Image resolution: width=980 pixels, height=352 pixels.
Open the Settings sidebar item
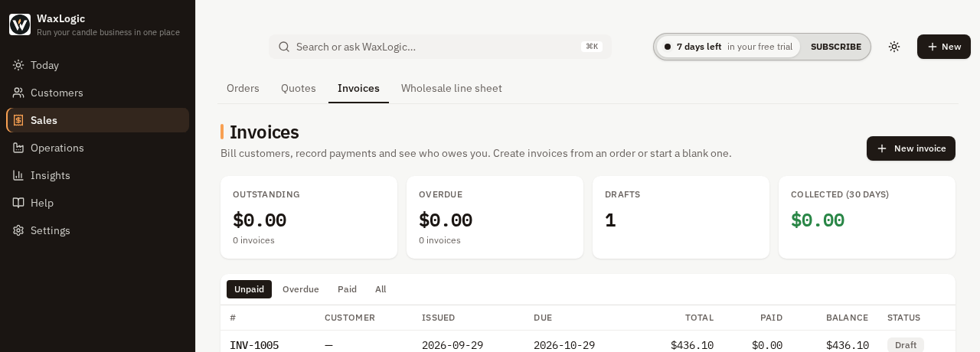click(x=98, y=230)
